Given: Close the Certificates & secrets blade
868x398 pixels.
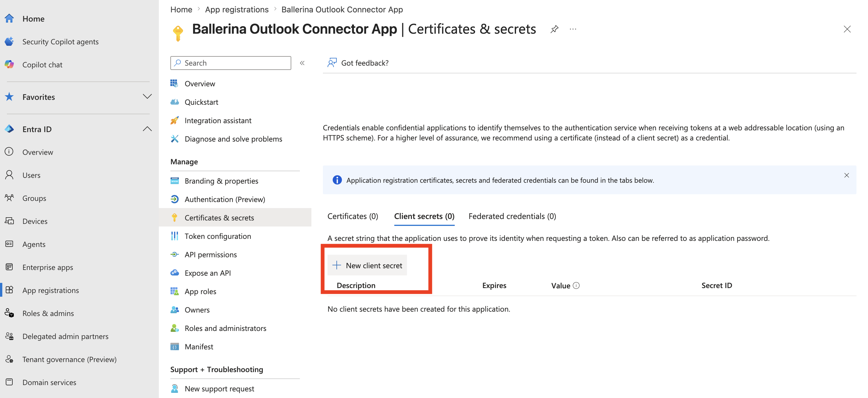Looking at the screenshot, I should pyautogui.click(x=847, y=29).
